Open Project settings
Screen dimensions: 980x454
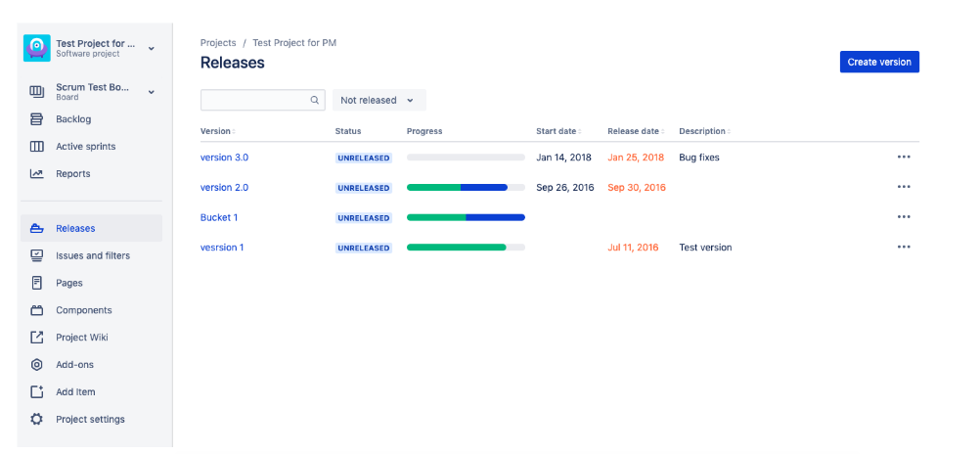pos(91,419)
